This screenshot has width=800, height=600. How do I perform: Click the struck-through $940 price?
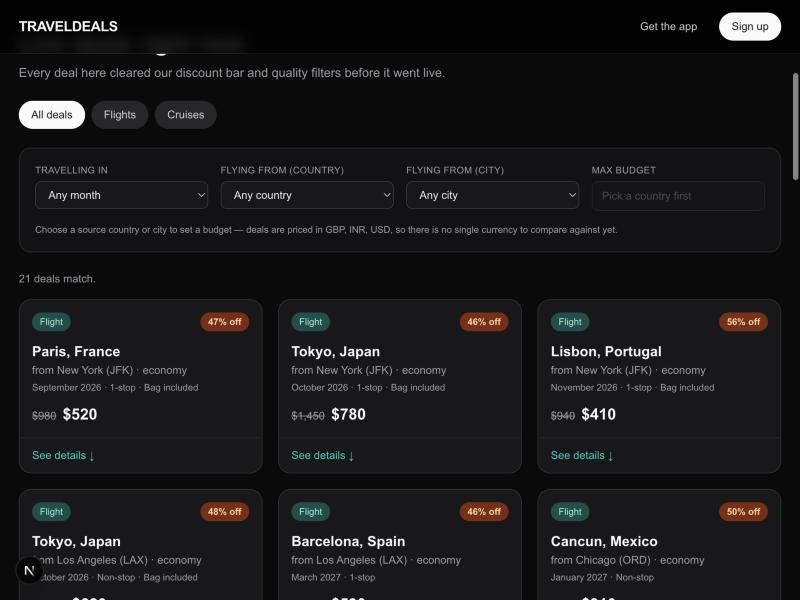(563, 416)
